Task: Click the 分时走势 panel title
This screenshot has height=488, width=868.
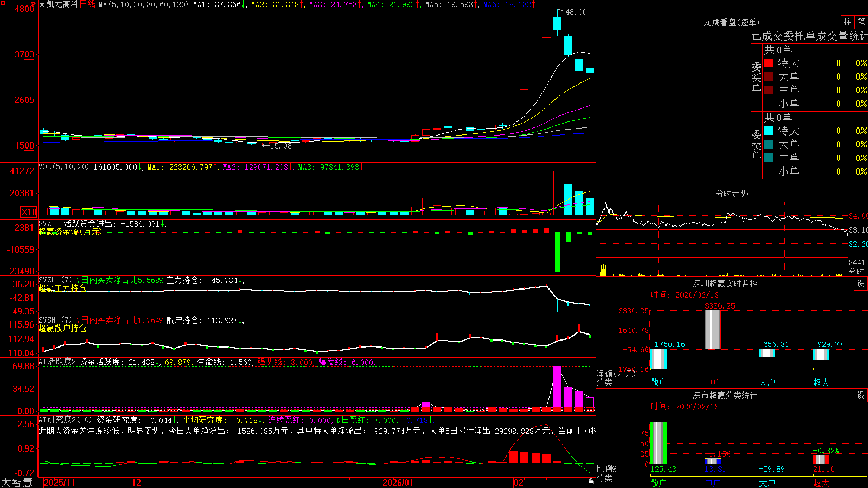Action: tap(732, 194)
